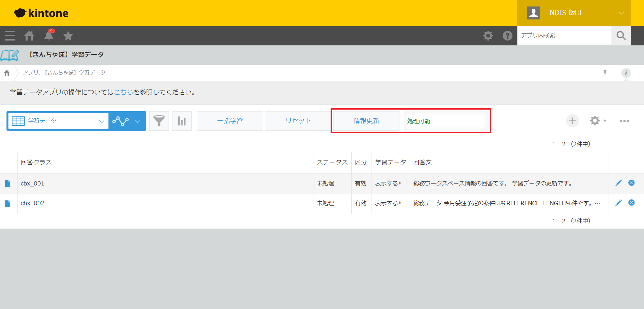Click the 一括学習 button
Viewport: 644px width, 309px height.
(x=230, y=121)
